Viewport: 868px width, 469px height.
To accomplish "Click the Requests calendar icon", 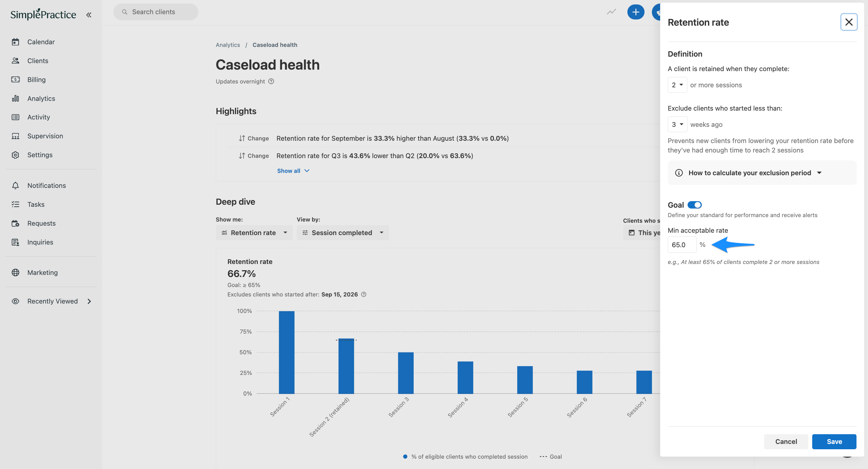I will [x=15, y=223].
